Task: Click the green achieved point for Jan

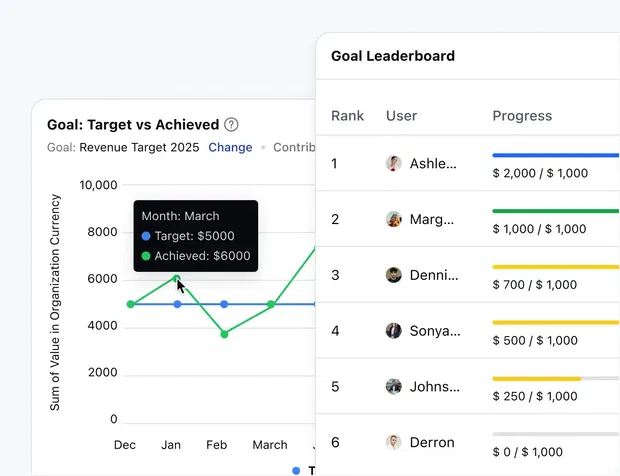Action: click(x=177, y=278)
